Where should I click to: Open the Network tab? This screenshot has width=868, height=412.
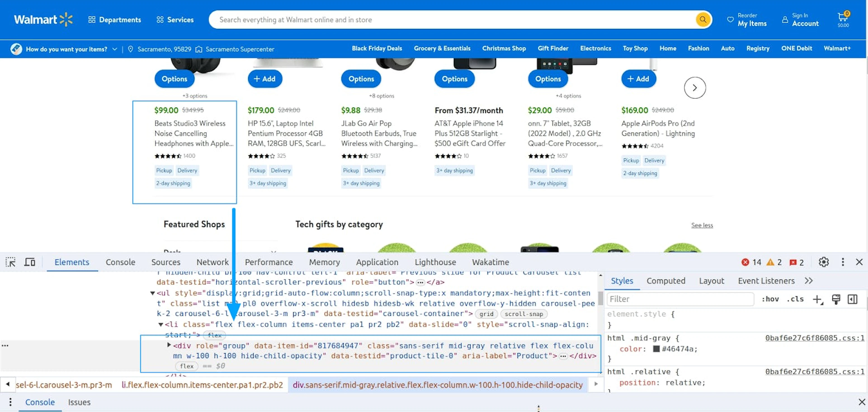click(212, 262)
